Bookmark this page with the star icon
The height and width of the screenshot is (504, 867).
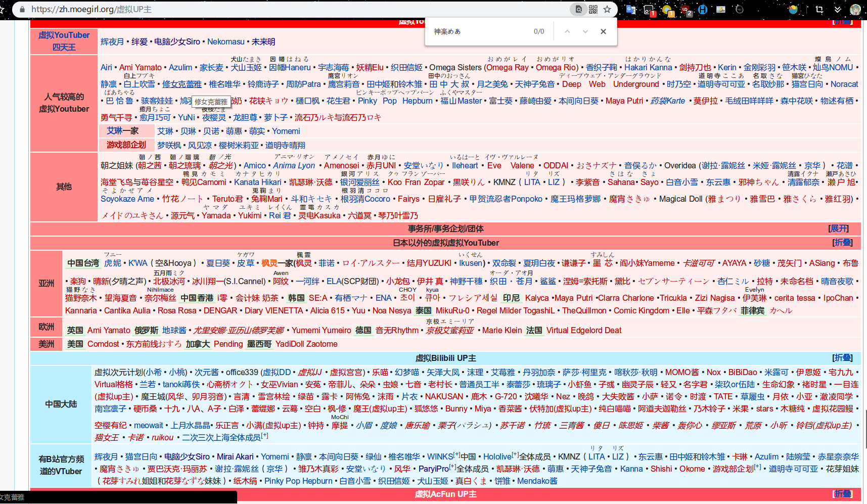tap(607, 9)
